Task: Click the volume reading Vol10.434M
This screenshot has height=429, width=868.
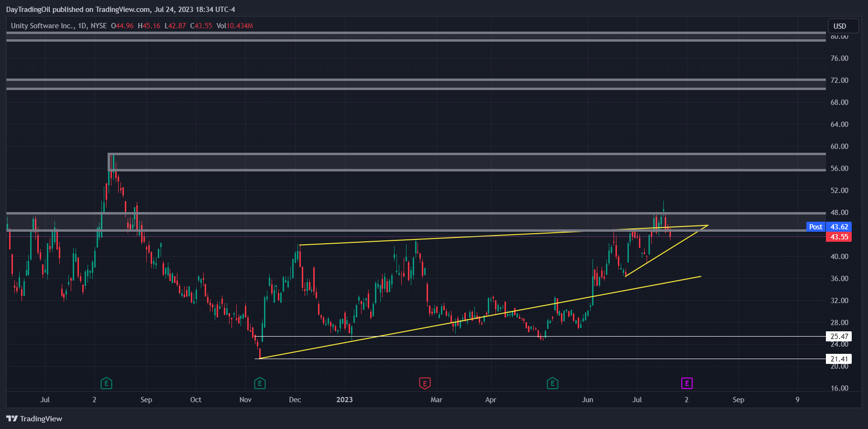Action: pos(234,26)
